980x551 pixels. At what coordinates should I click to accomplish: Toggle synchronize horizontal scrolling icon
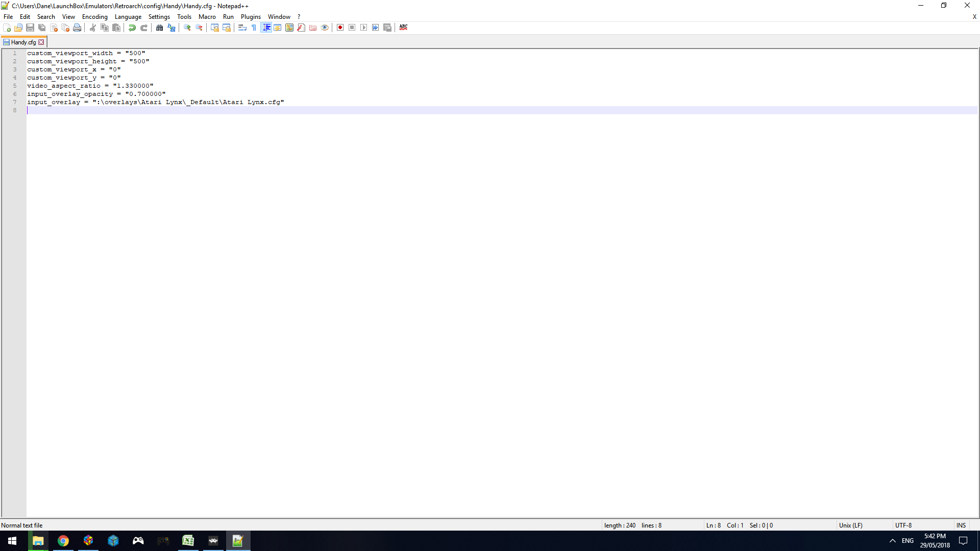point(227,28)
